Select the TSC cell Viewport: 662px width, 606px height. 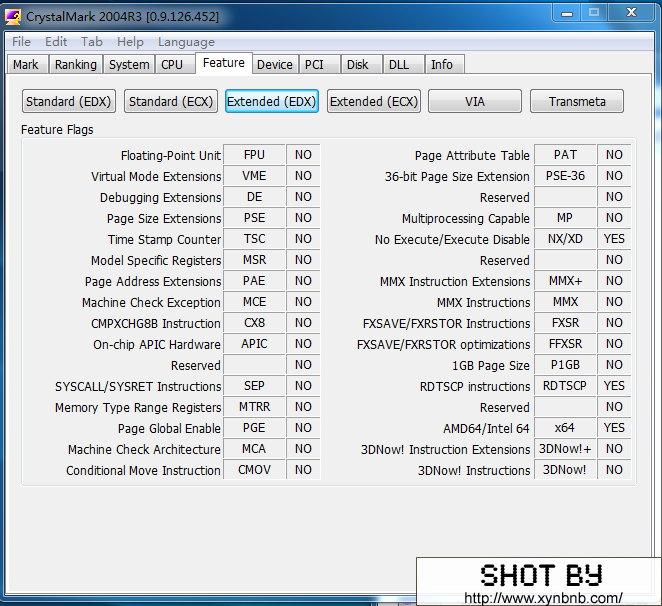[x=254, y=239]
